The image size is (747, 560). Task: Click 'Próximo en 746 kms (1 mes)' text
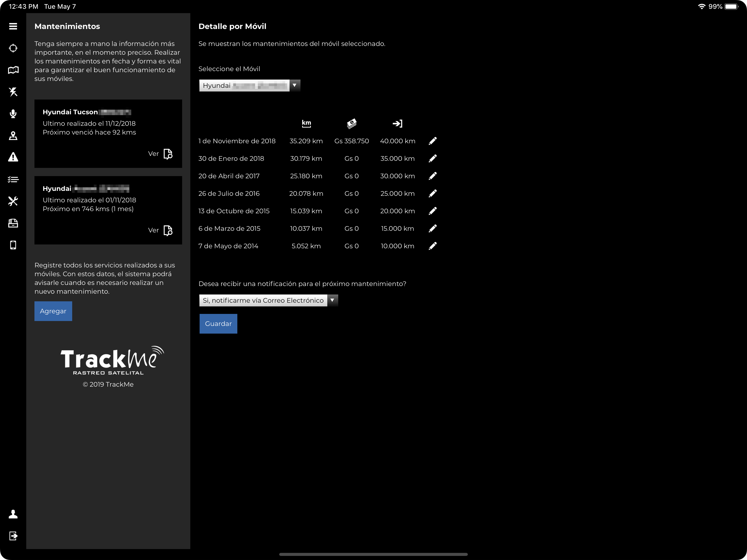(x=88, y=209)
